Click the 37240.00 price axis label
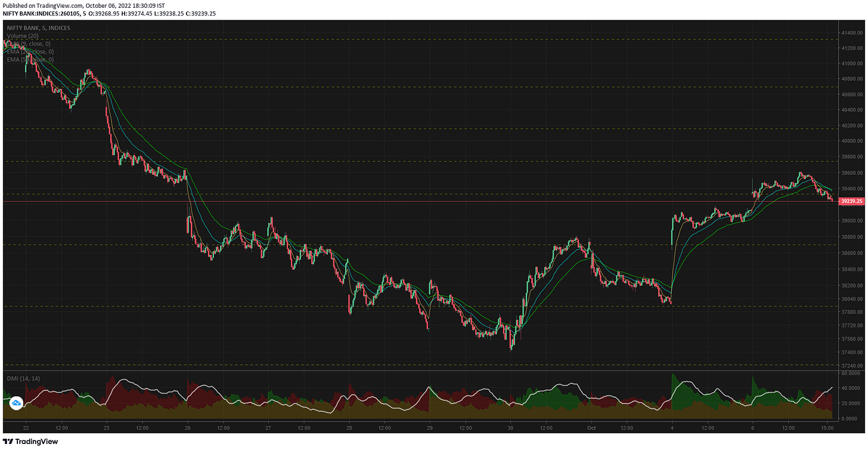Viewport: 868px width, 450px height. point(851,366)
